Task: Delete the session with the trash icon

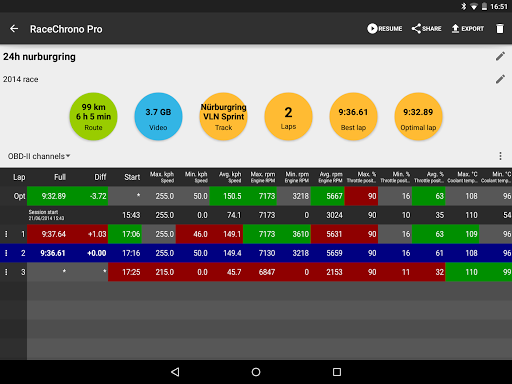Action: pyautogui.click(x=500, y=29)
